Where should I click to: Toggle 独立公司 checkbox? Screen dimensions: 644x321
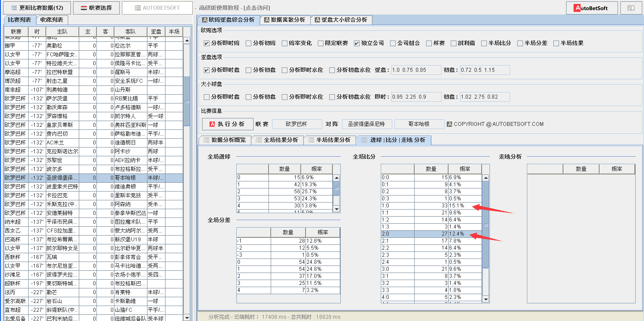coord(357,43)
